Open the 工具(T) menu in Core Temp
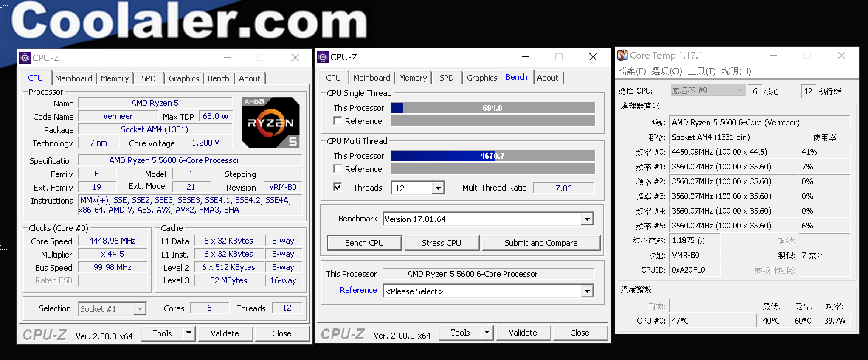 point(702,71)
